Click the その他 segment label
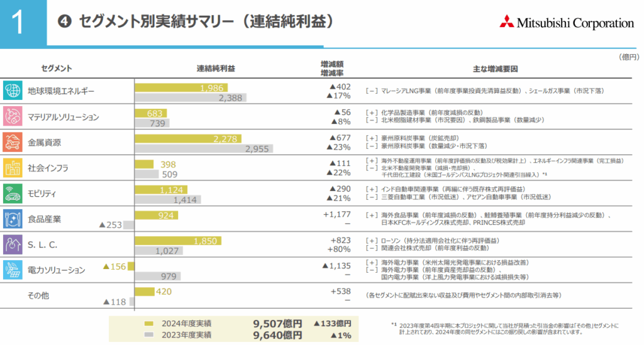 click(38, 295)
